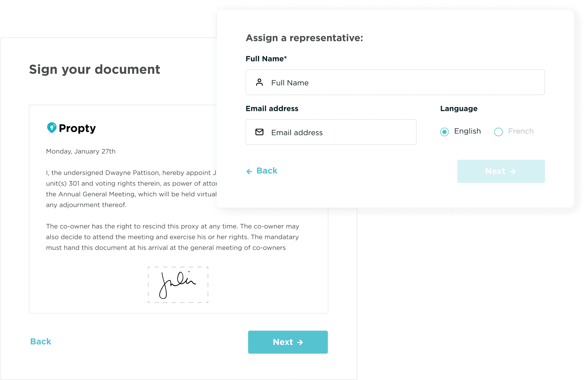
Task: Click the arrow icon in faded Next button
Action: [x=513, y=172]
